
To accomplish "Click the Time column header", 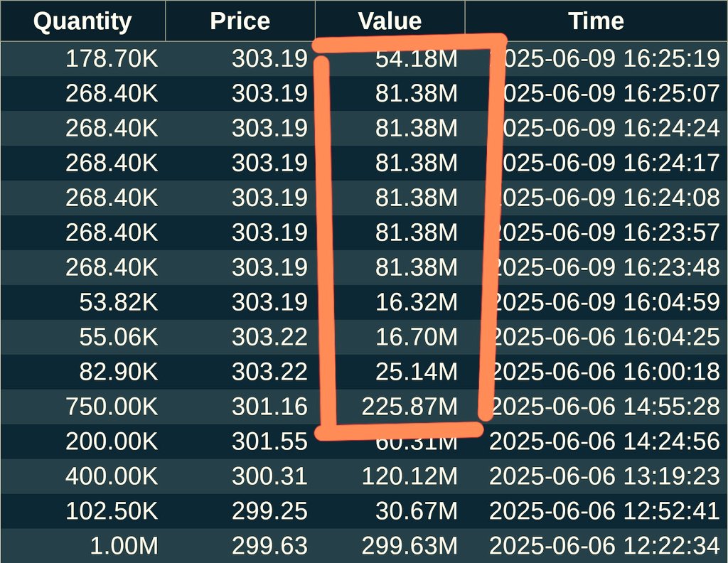I will (596, 21).
